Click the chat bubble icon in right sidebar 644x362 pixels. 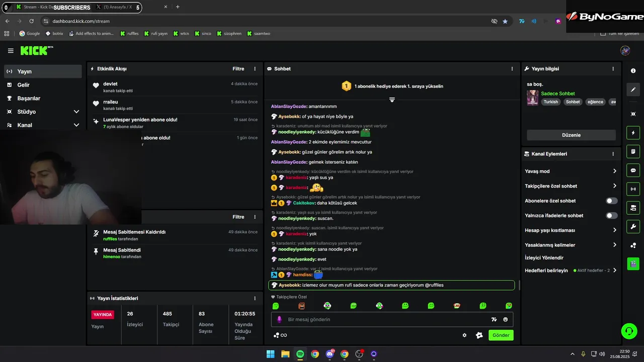point(633,170)
